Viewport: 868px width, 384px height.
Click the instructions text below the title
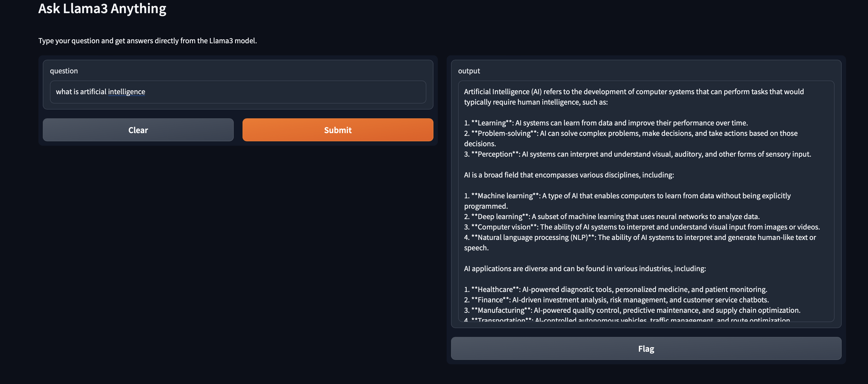pyautogui.click(x=148, y=41)
